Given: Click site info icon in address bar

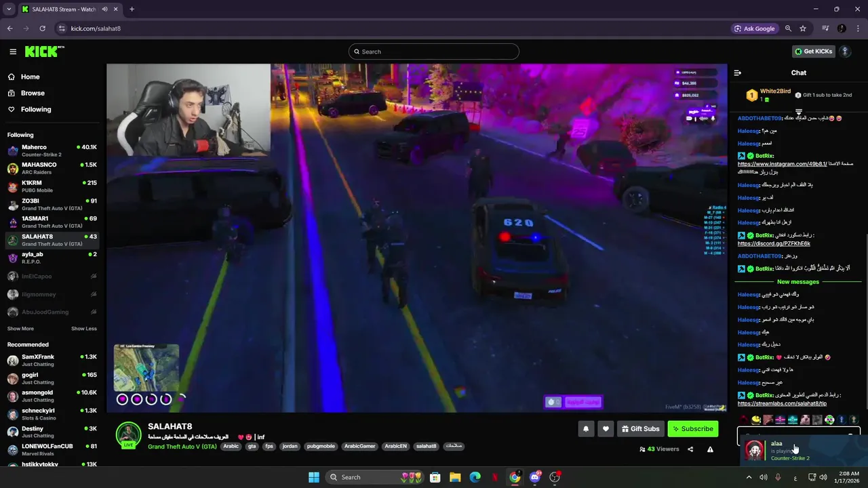Looking at the screenshot, I should click(62, 28).
